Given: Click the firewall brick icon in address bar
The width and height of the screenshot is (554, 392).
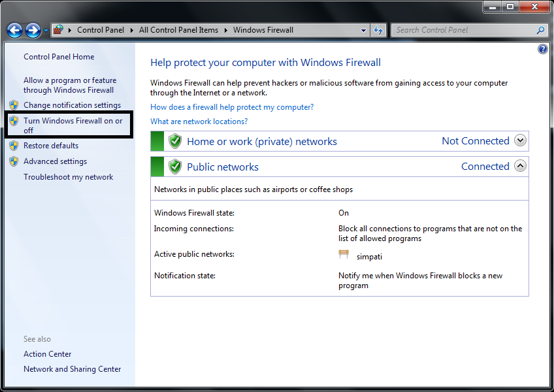Looking at the screenshot, I should 58,30.
